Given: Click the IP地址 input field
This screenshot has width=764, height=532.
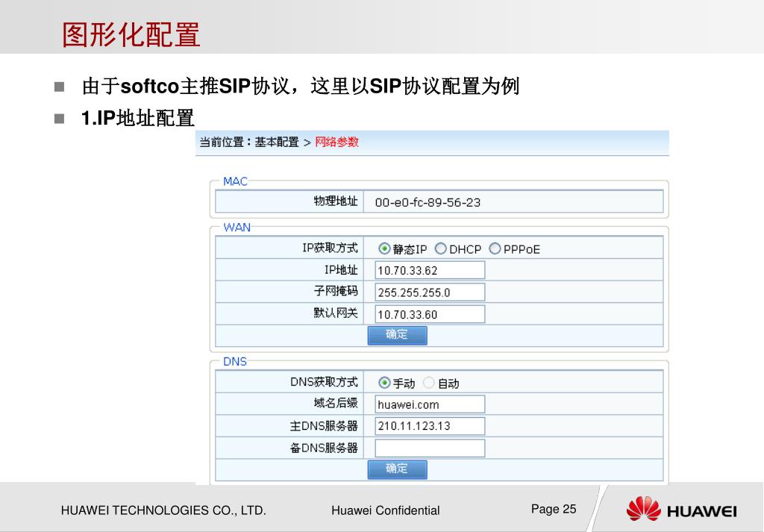Looking at the screenshot, I should 430,270.
